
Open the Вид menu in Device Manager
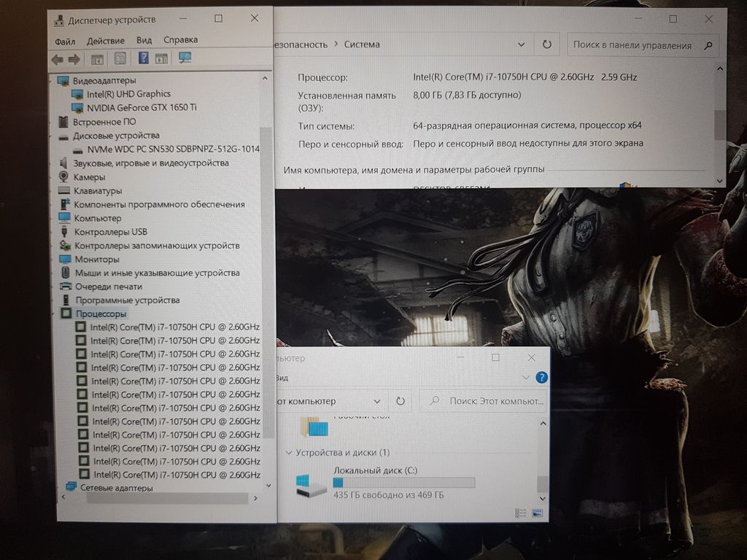coord(144,41)
